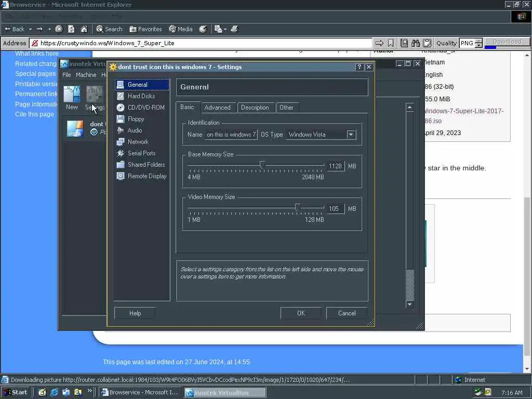The width and height of the screenshot is (532, 399).
Task: Switch to the Basic tab
Action: [x=187, y=107]
